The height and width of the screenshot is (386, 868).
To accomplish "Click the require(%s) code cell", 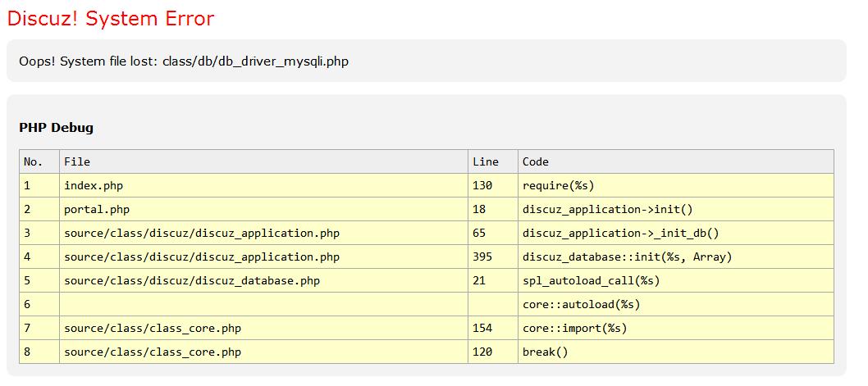I will click(676, 186).
